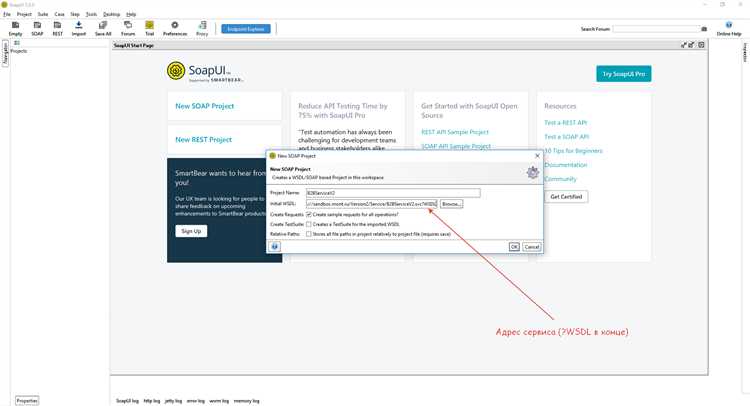Click inside the Initial WSDL field

coord(372,204)
